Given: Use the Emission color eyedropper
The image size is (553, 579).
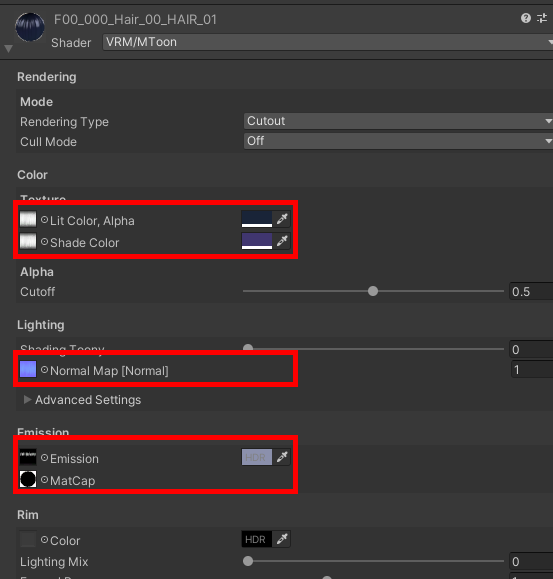Looking at the screenshot, I should (x=282, y=457).
